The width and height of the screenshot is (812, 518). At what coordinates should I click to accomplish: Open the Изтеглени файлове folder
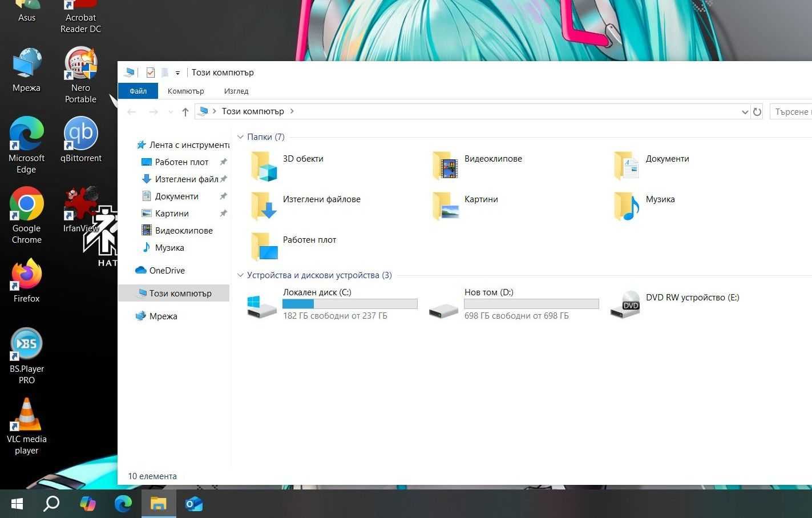(305, 207)
